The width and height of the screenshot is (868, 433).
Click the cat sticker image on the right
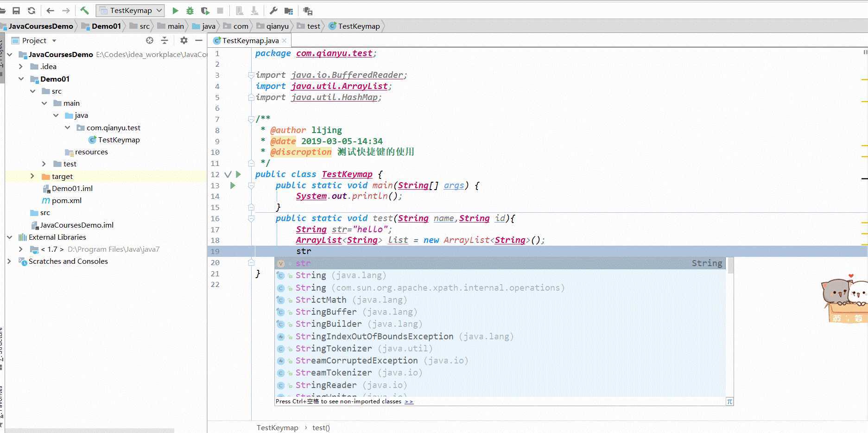click(844, 299)
